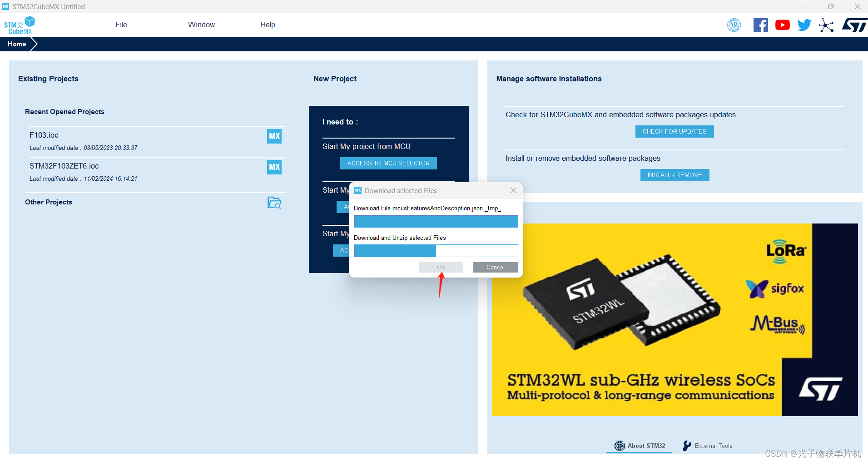Click the M-Bus logo on the banner

777,324
